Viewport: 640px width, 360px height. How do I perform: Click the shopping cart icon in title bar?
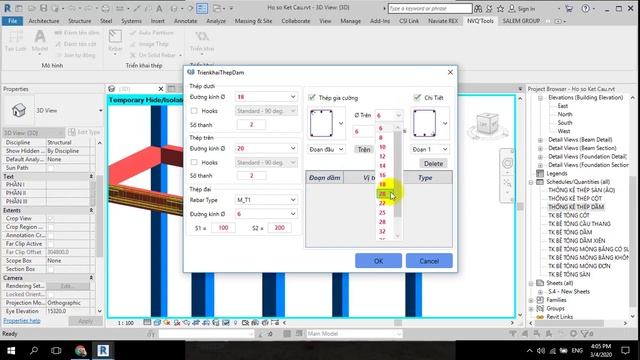569,8
